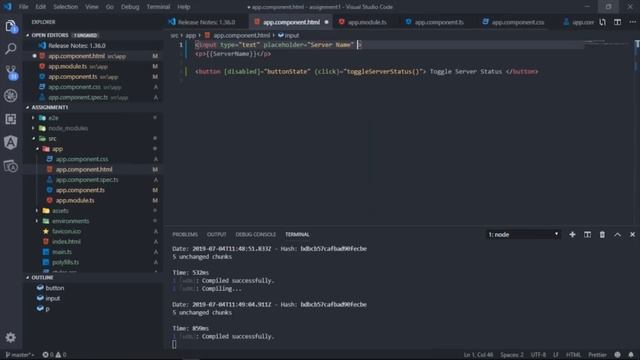Collapse the ASSIGNMENT1 folder section

(27, 107)
